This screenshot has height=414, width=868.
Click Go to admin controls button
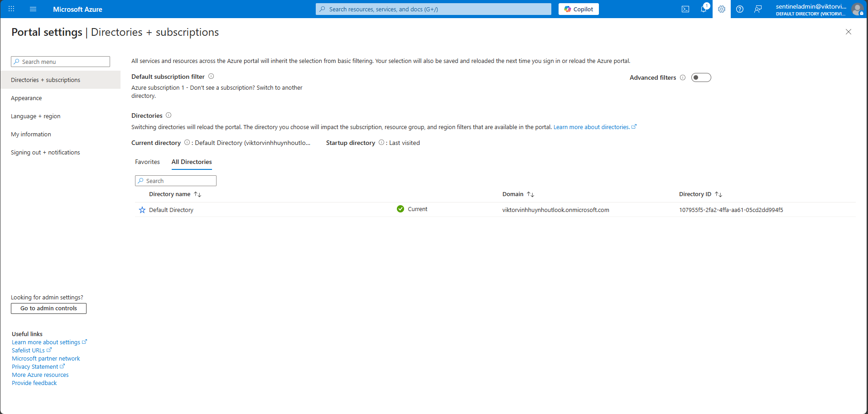pyautogui.click(x=48, y=308)
